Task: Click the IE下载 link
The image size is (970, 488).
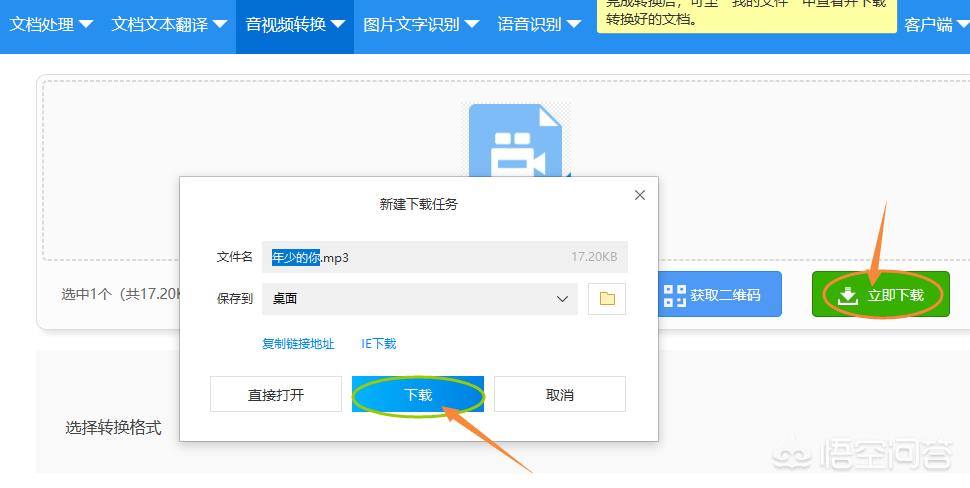Action: click(x=379, y=344)
